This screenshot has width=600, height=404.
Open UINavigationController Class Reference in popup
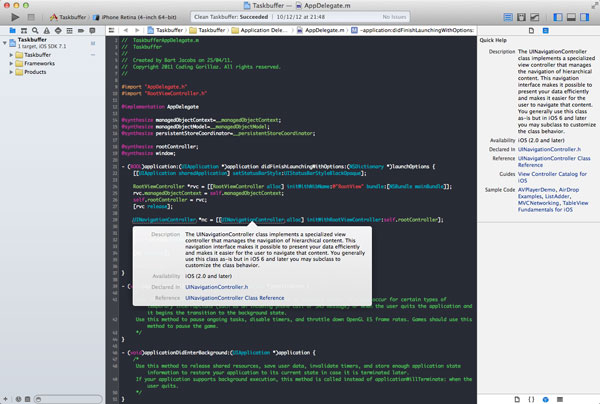(235, 298)
